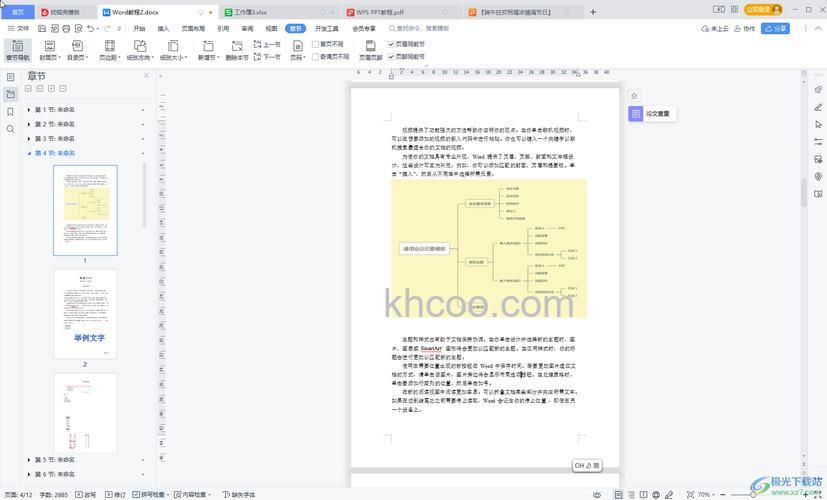Click the print preview icon
827x500 pixels.
tap(79, 28)
